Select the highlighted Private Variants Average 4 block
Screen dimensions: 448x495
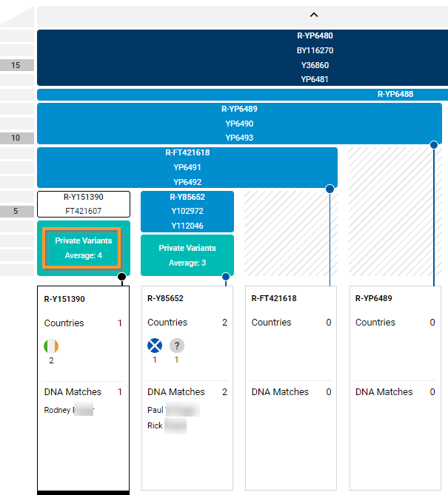tap(83, 248)
